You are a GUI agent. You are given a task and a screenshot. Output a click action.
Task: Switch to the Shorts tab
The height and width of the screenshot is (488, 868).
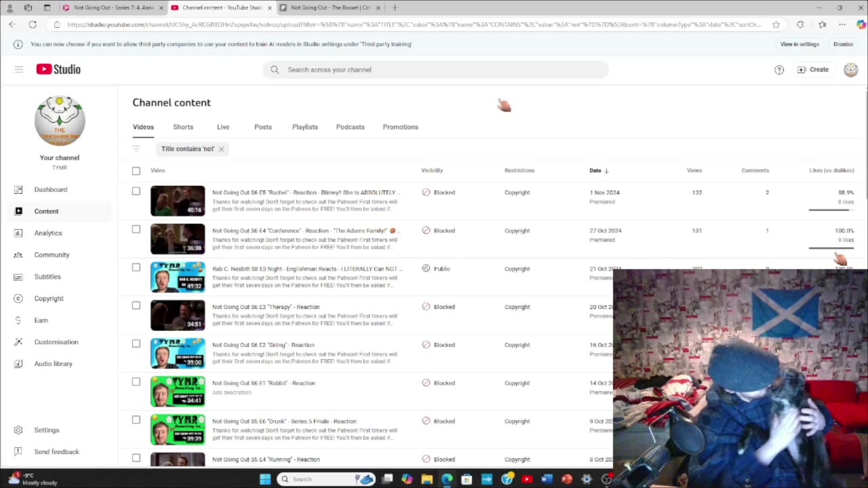[x=183, y=127]
